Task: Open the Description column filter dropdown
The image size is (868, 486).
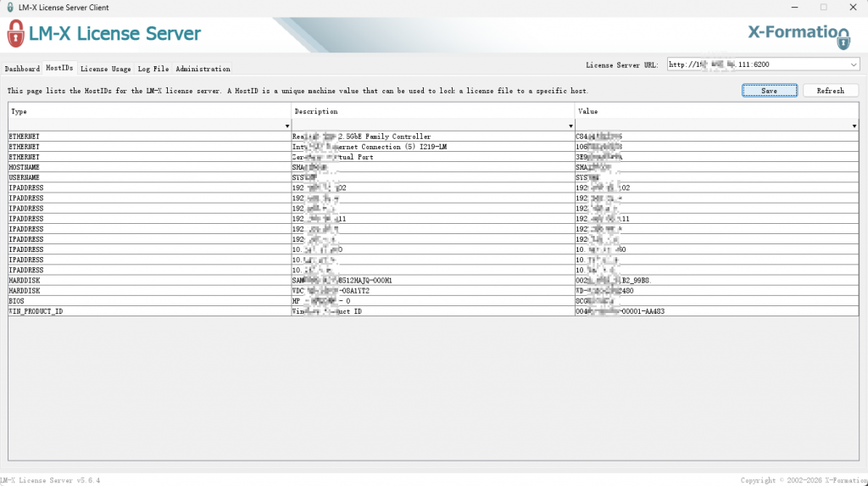Action: click(x=570, y=126)
